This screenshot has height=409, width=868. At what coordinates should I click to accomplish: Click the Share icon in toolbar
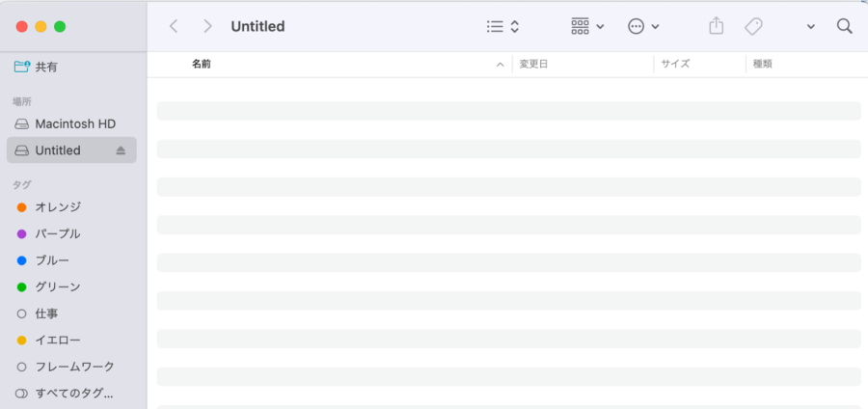click(717, 26)
